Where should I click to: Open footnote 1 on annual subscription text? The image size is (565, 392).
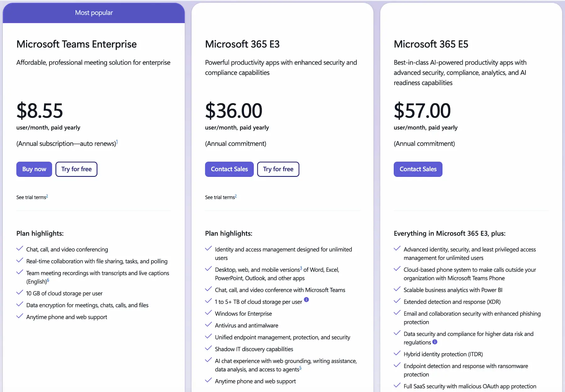(x=117, y=142)
